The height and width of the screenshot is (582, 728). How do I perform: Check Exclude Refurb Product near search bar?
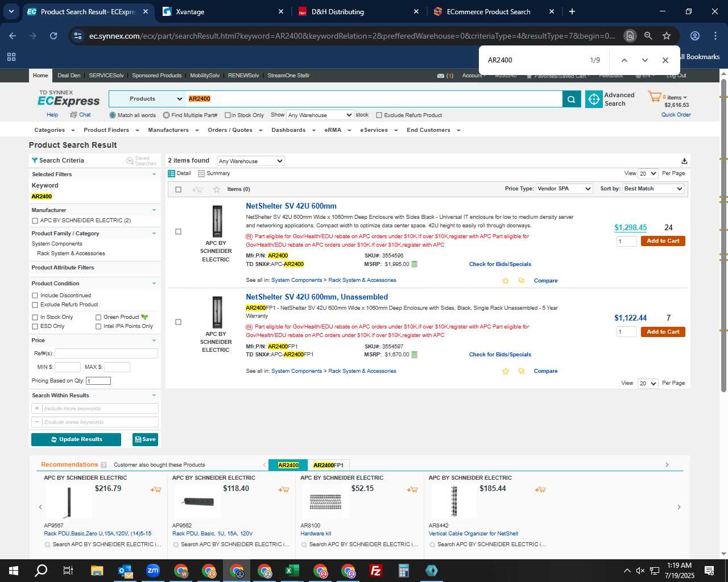click(379, 115)
